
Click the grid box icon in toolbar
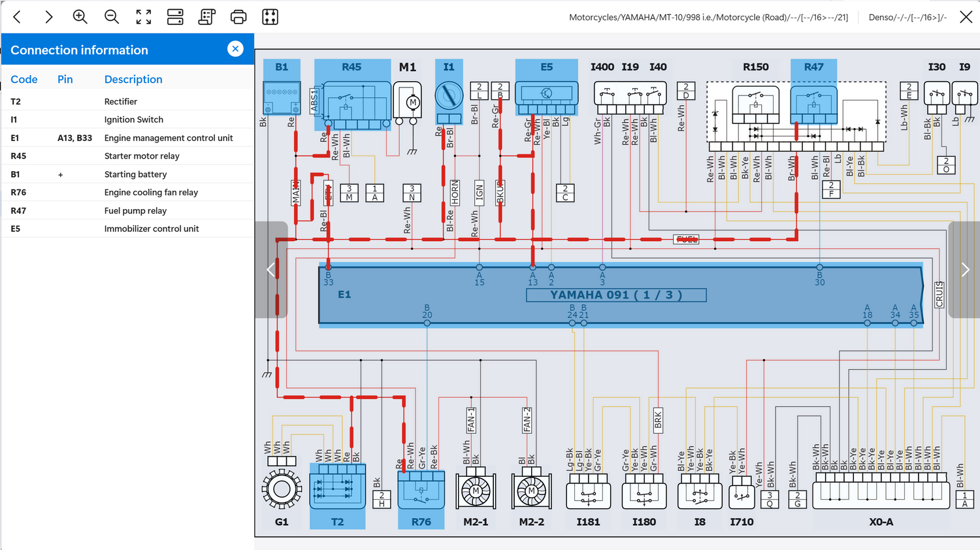[x=270, y=17]
